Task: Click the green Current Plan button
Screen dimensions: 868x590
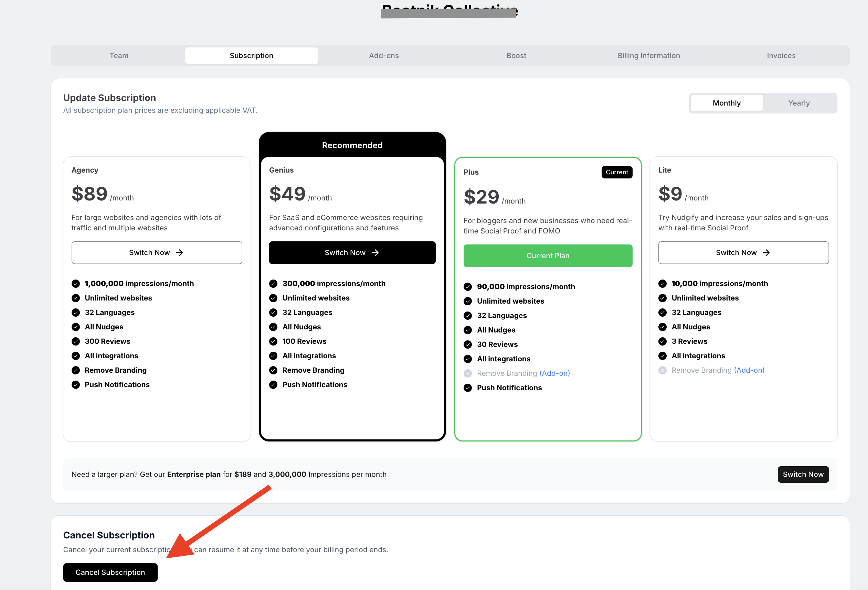Action: 548,255
